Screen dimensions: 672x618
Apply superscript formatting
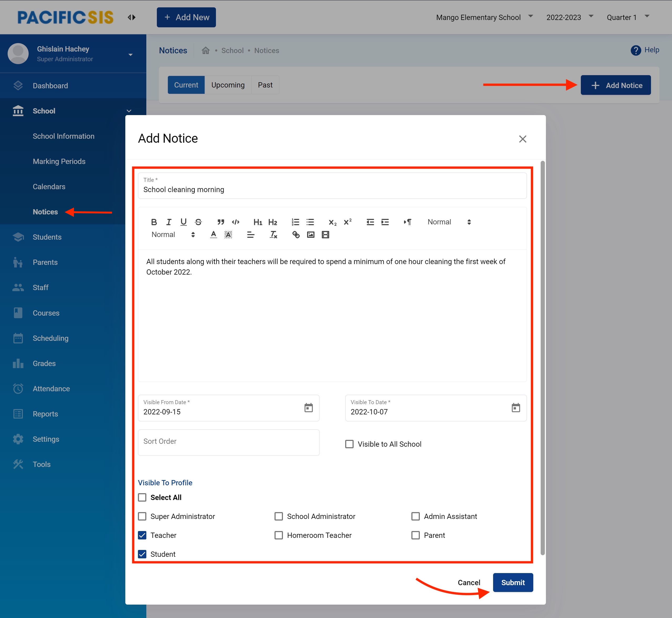tap(348, 222)
